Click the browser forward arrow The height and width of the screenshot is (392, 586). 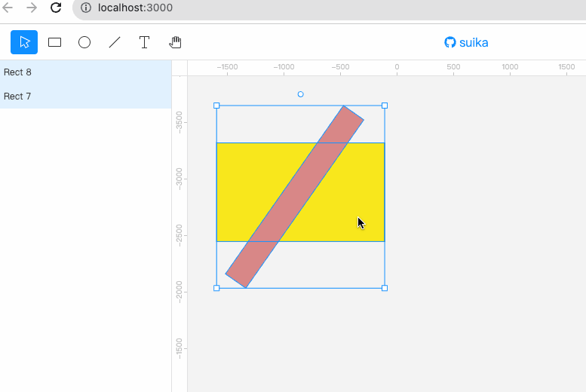click(x=32, y=8)
